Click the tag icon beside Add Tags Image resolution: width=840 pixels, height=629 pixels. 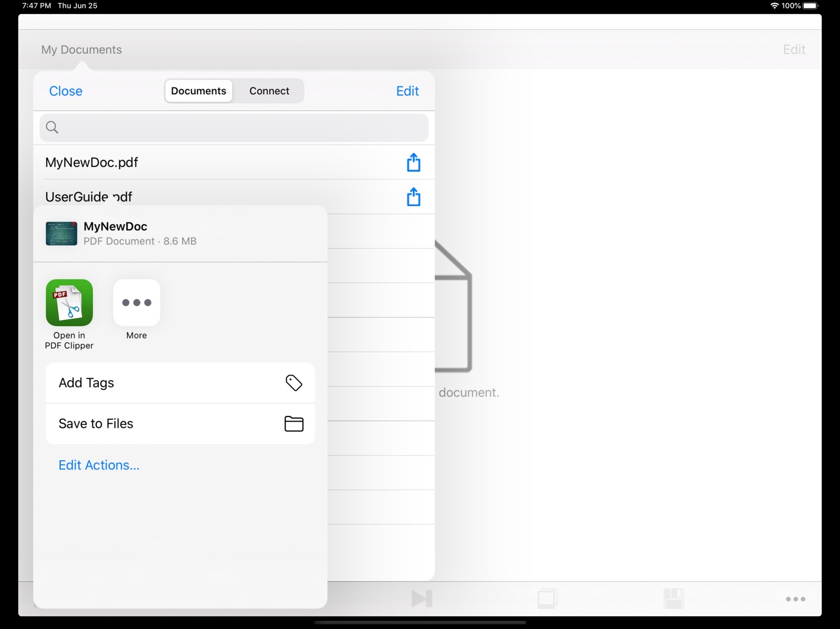click(293, 383)
